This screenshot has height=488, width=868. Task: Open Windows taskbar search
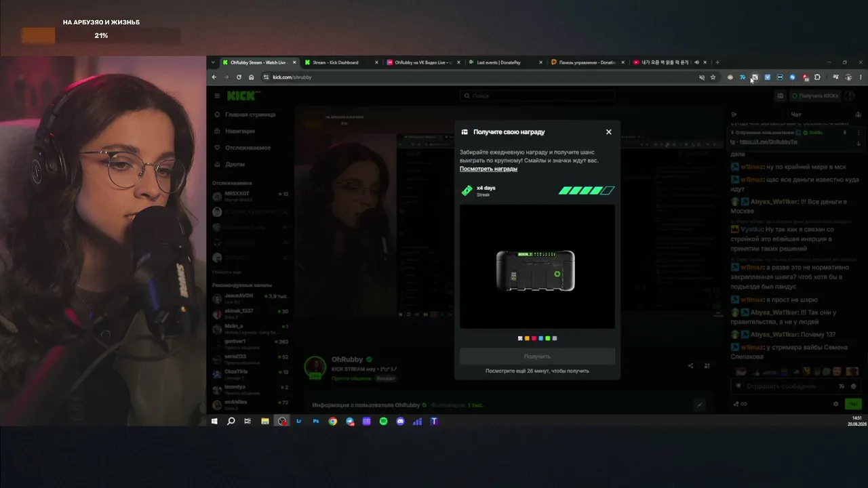(231, 421)
